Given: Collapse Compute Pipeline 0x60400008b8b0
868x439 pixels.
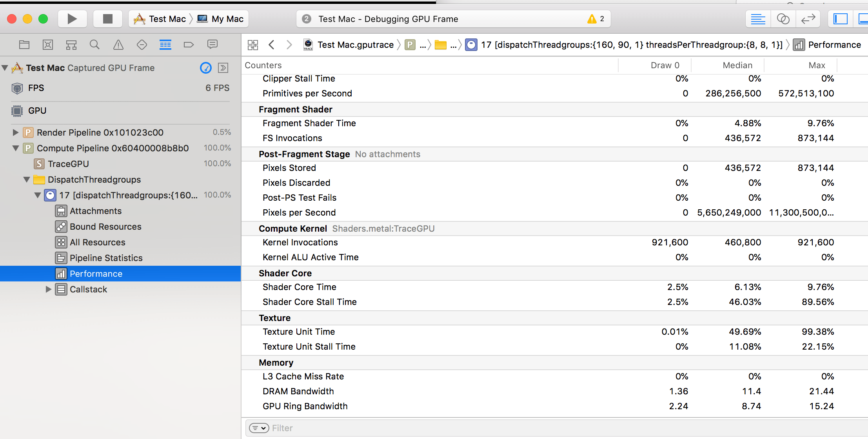Looking at the screenshot, I should pyautogui.click(x=16, y=148).
